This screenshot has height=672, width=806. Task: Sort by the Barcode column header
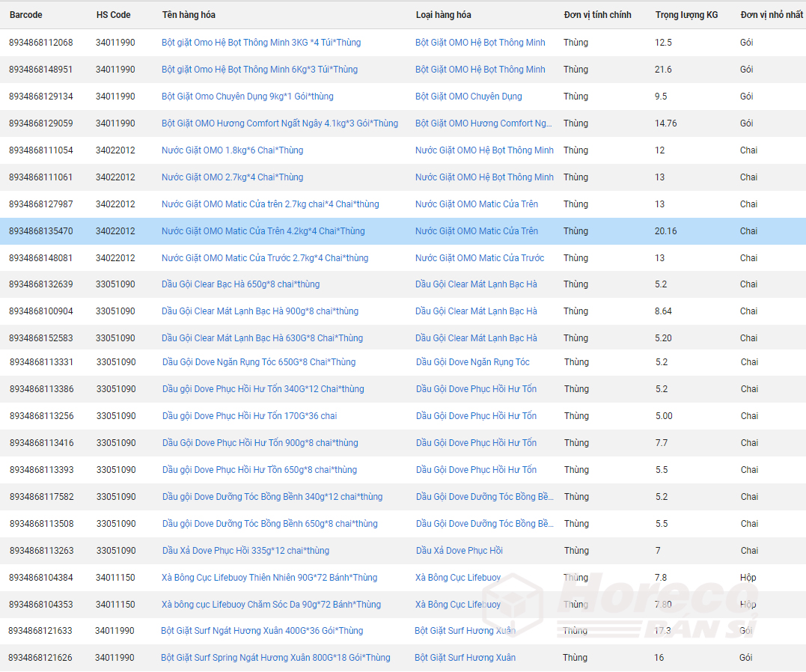25,15
